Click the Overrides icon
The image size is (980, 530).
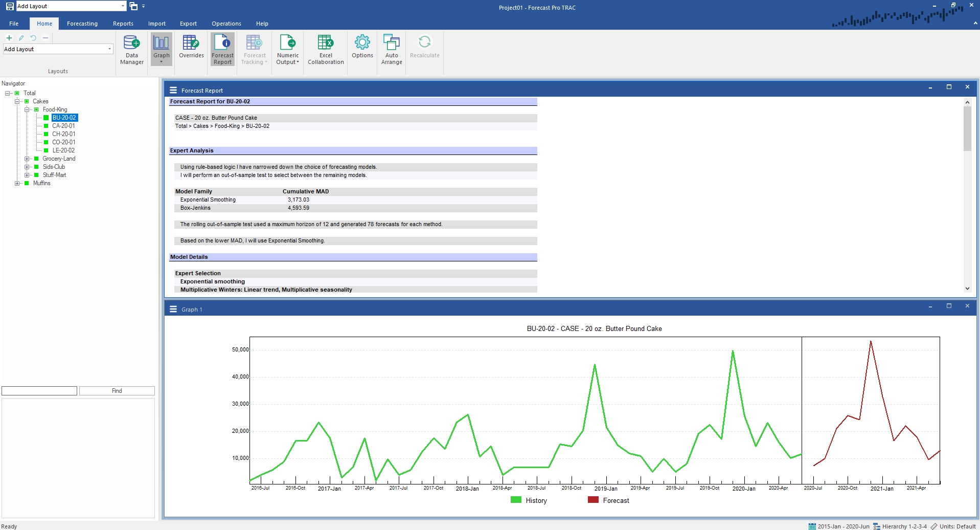coord(191,47)
